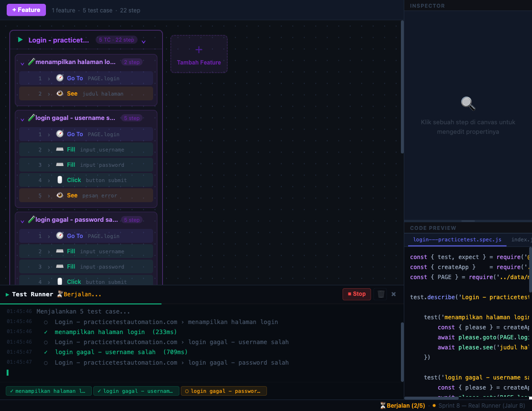The width and height of the screenshot is (532, 411).
Task: Click the test log vertical scrollbar
Action: (x=402, y=352)
